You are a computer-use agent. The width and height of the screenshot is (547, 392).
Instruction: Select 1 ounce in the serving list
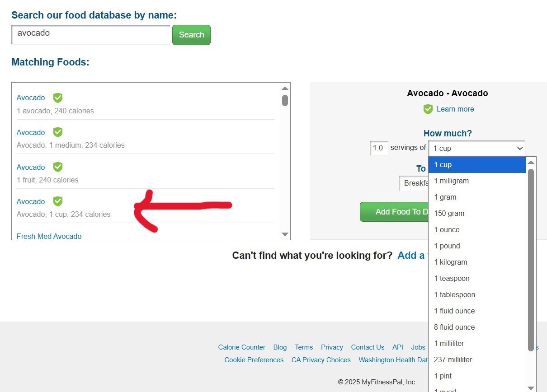(477, 229)
